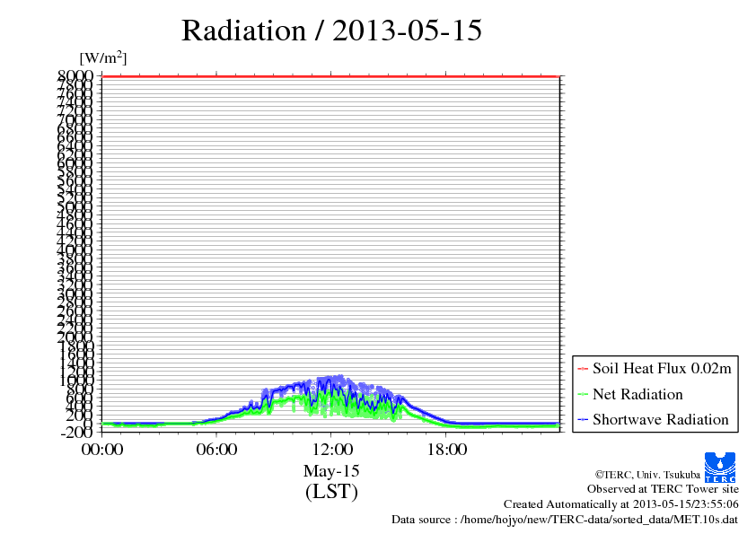
Task: Click the 'Created Automatically at' timestamp line
Action: pos(621,504)
